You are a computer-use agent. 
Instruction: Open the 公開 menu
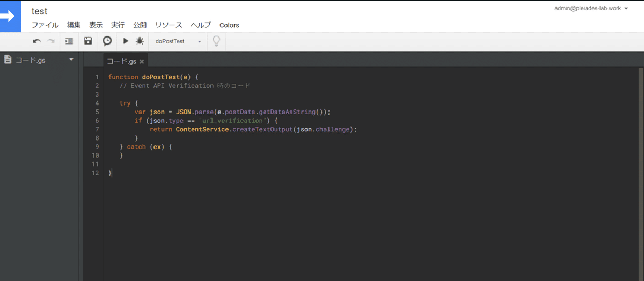pos(140,25)
